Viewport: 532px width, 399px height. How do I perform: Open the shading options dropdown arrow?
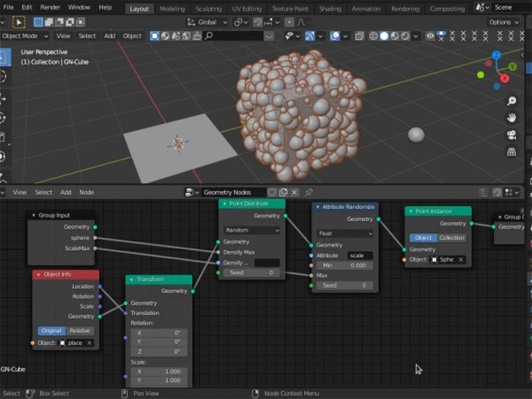pyautogui.click(x=416, y=36)
